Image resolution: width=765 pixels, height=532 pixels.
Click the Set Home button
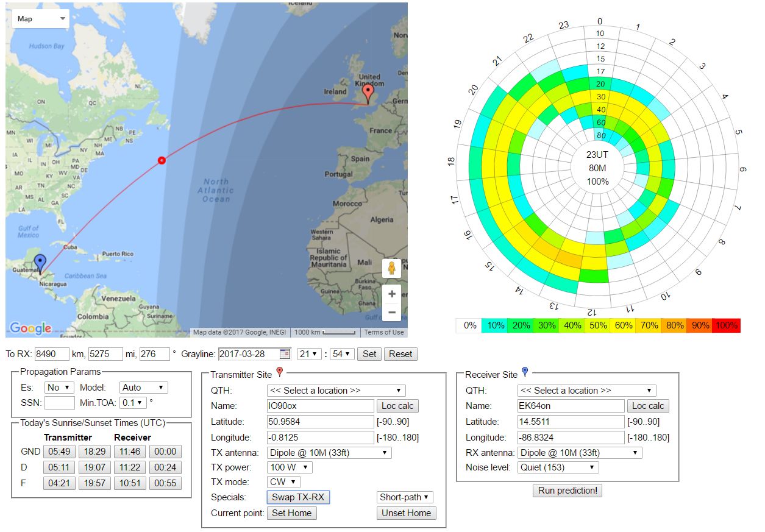click(x=291, y=513)
